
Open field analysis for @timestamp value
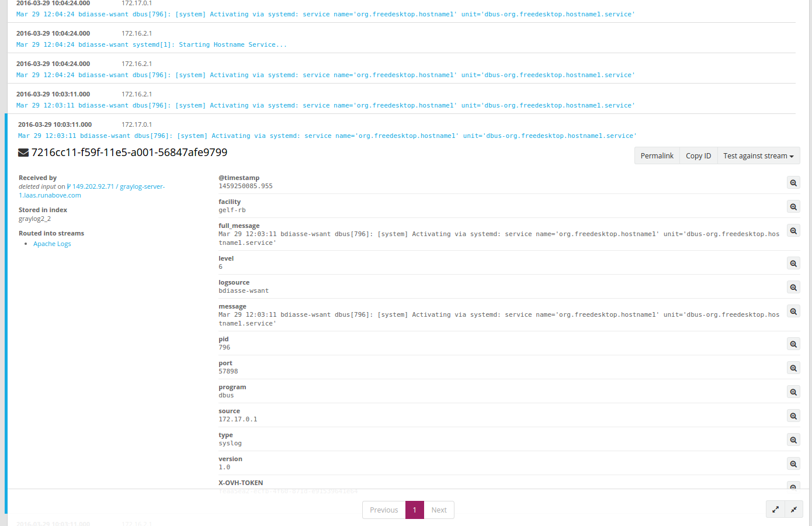(793, 182)
